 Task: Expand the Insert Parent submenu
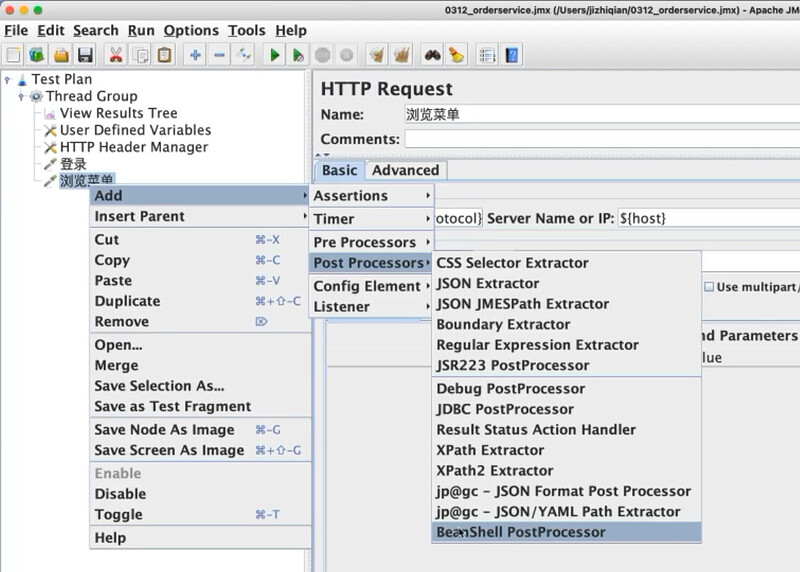(201, 216)
